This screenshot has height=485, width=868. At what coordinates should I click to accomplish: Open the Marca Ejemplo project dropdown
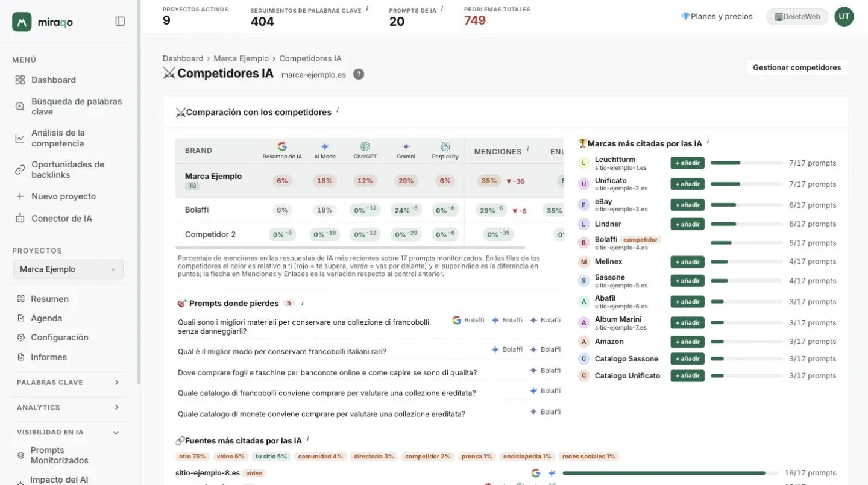[x=68, y=269]
